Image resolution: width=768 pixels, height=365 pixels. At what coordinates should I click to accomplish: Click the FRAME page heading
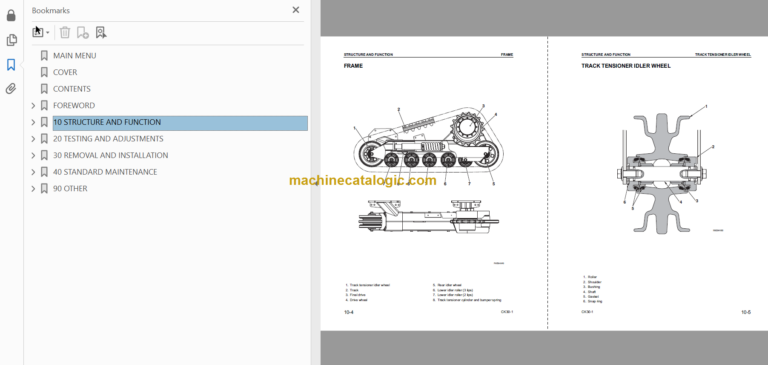click(353, 66)
